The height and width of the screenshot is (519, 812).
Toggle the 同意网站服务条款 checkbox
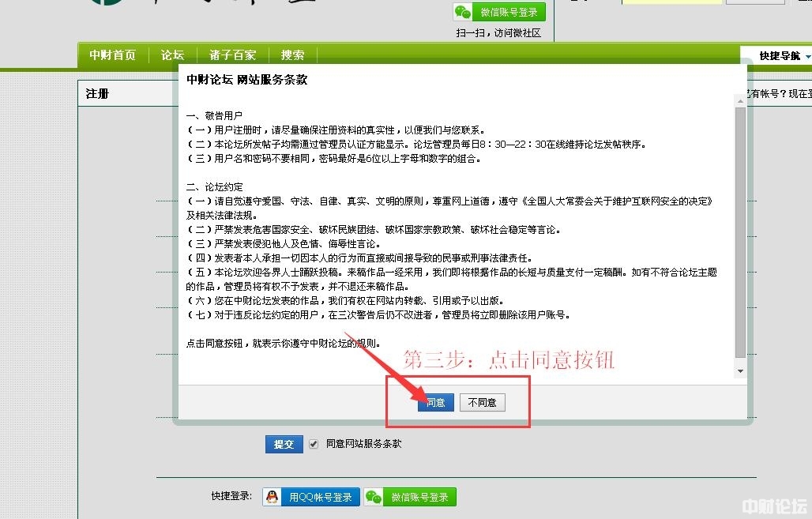pos(314,444)
